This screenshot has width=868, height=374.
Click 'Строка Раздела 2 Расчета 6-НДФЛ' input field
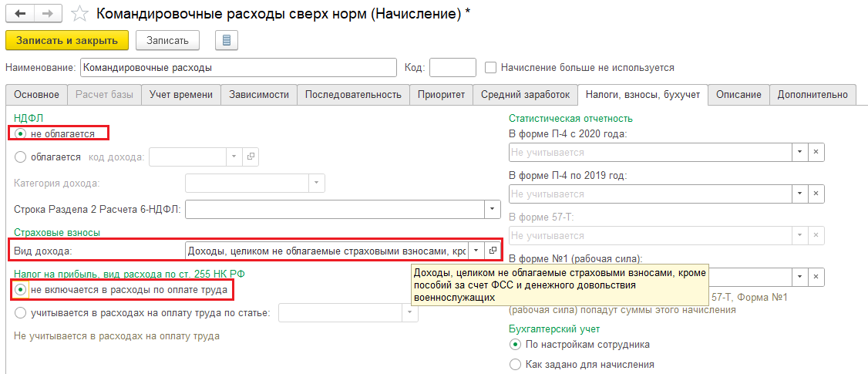pyautogui.click(x=335, y=209)
